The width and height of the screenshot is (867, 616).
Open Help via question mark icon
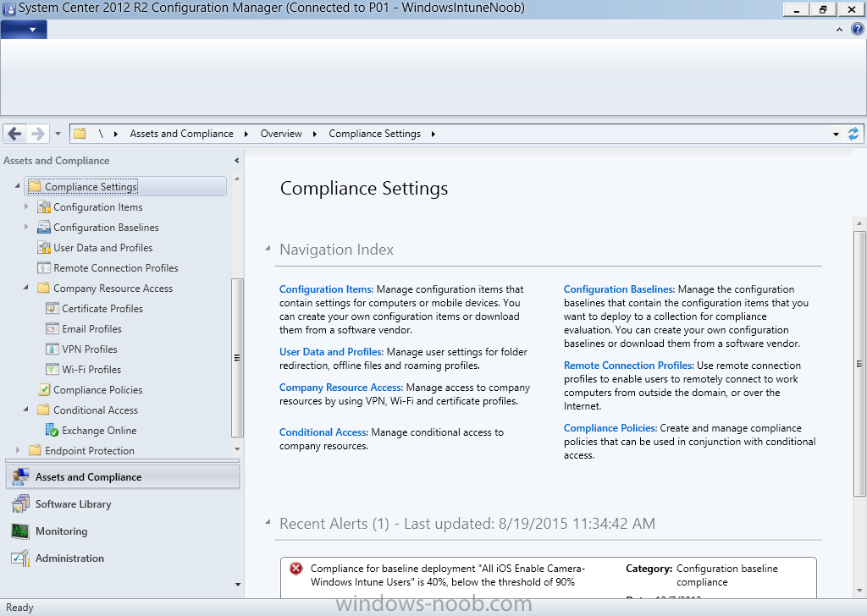click(857, 30)
